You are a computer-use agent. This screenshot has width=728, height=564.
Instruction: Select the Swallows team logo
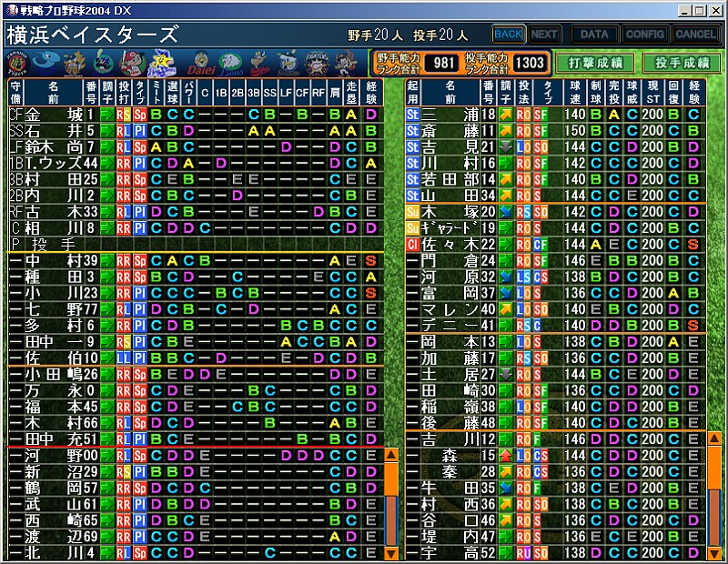pos(103,63)
